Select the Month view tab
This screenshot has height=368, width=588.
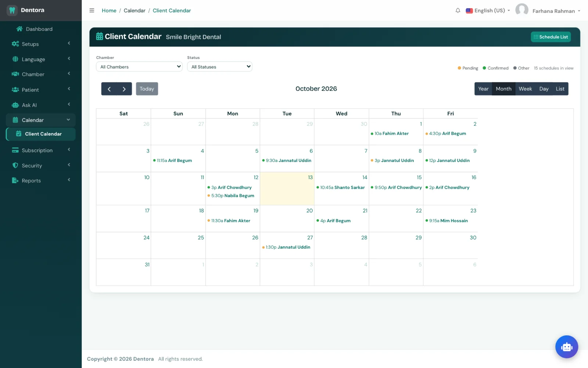[503, 89]
